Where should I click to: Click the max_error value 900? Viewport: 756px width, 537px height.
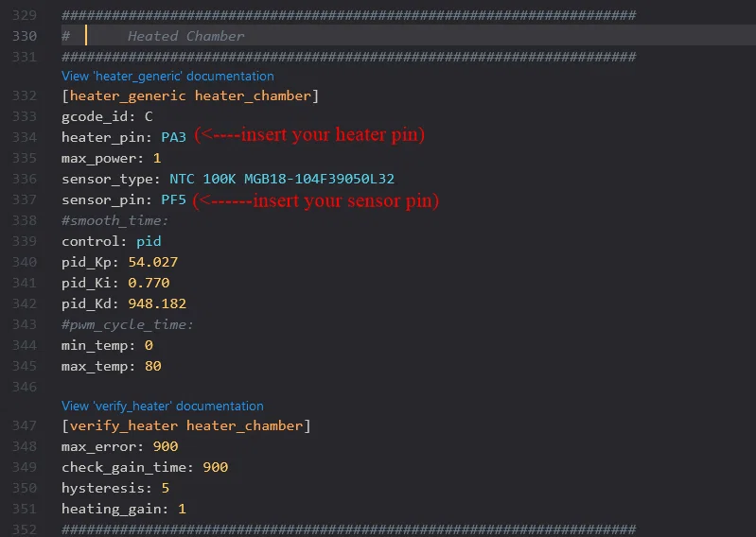click(166, 446)
